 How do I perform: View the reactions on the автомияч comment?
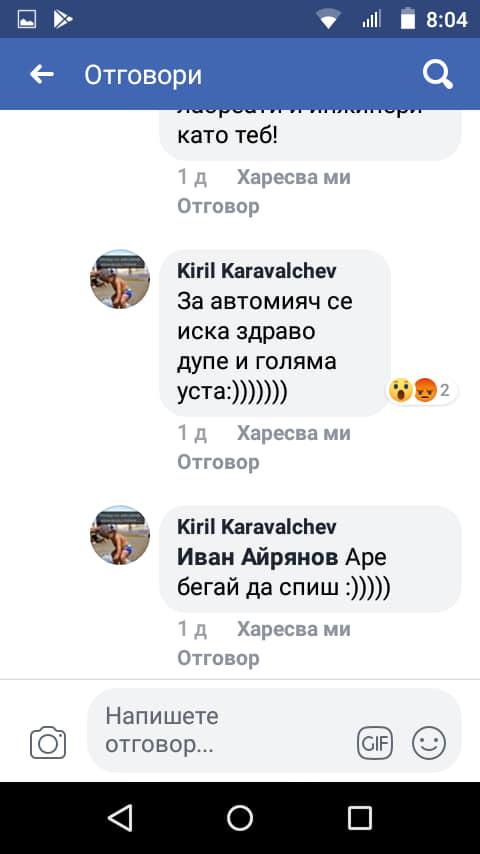click(x=422, y=390)
